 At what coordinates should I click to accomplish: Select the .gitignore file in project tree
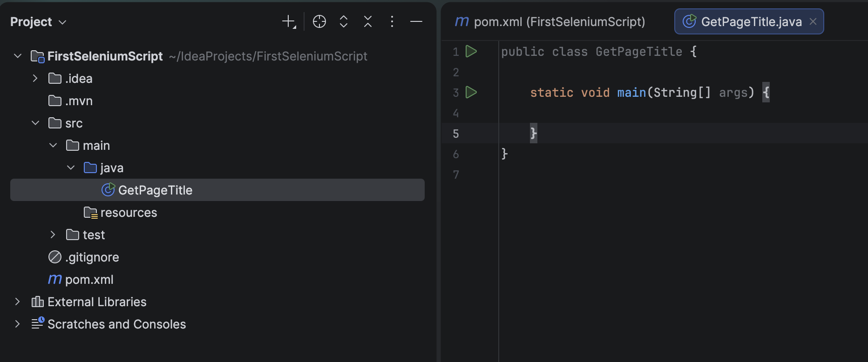tap(92, 257)
